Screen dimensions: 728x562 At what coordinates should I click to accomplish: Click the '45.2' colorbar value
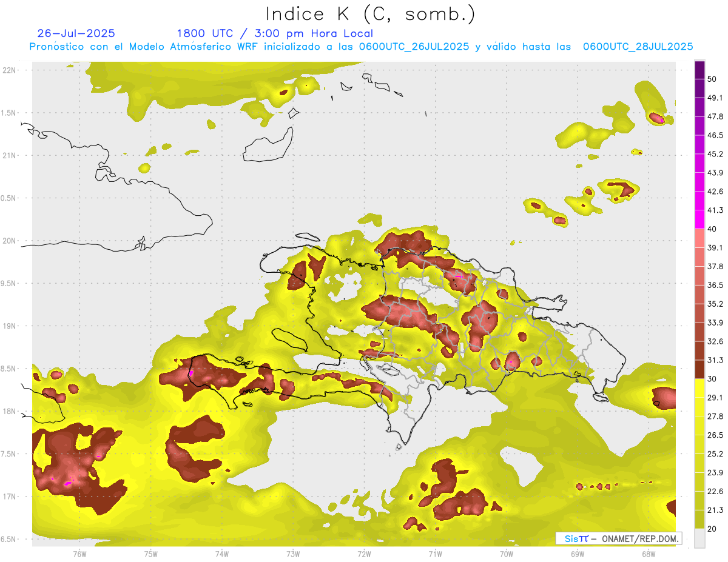click(x=715, y=154)
